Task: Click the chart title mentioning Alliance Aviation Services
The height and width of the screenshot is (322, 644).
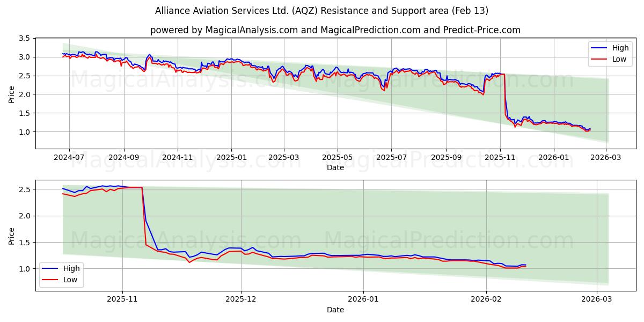Action: click(x=321, y=11)
